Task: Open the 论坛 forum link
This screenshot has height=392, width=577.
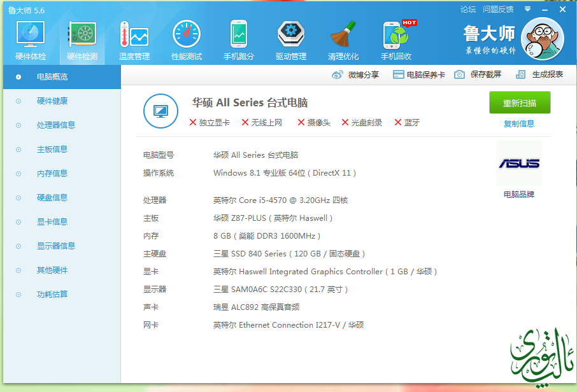Action: pos(468,9)
